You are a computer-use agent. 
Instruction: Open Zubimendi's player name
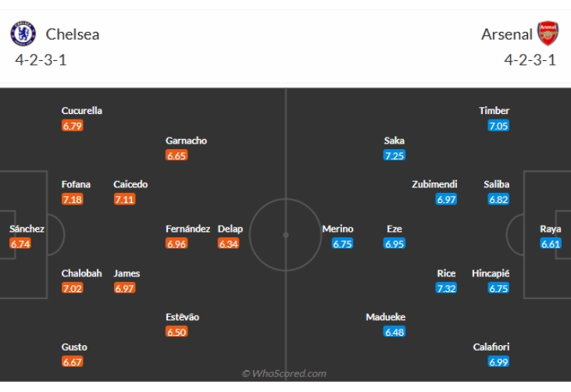click(x=434, y=184)
